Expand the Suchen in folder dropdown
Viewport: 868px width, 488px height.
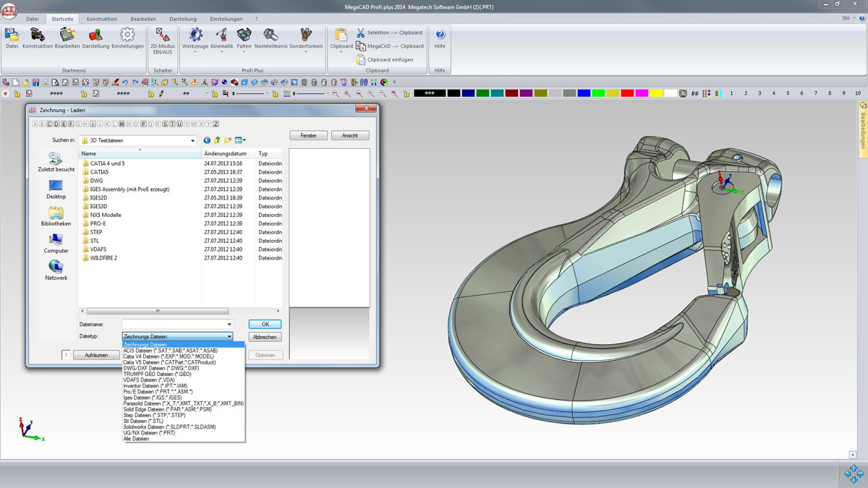[x=192, y=140]
